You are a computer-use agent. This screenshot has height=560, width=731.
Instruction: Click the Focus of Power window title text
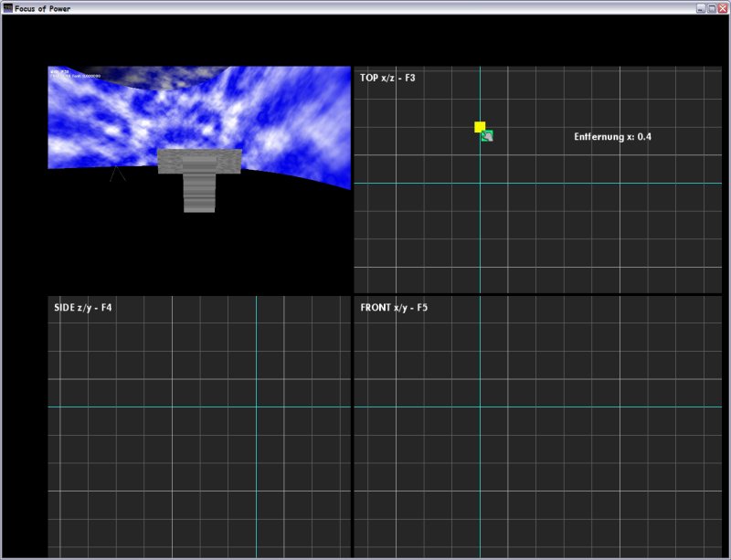coord(43,7)
